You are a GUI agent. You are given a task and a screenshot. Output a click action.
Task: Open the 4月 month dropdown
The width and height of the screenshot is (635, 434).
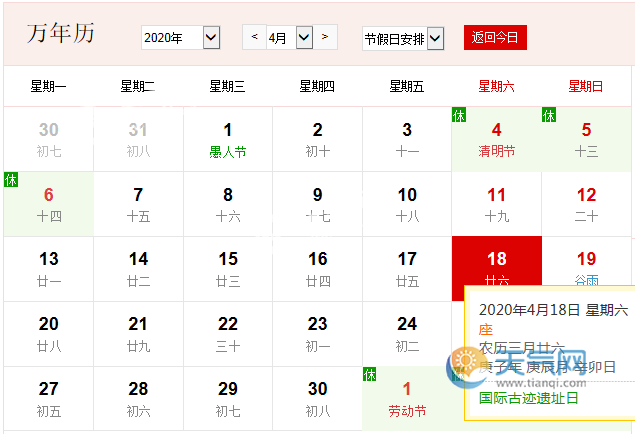pyautogui.click(x=290, y=38)
